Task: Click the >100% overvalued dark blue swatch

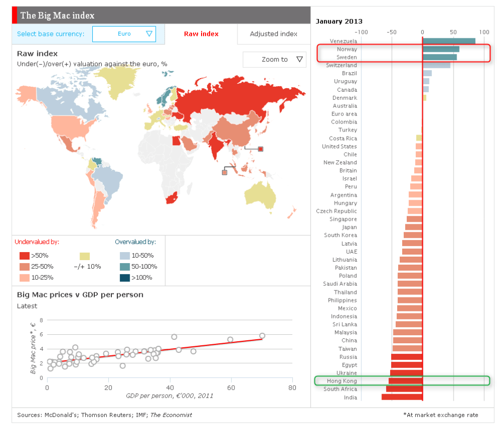Action: 124,277
